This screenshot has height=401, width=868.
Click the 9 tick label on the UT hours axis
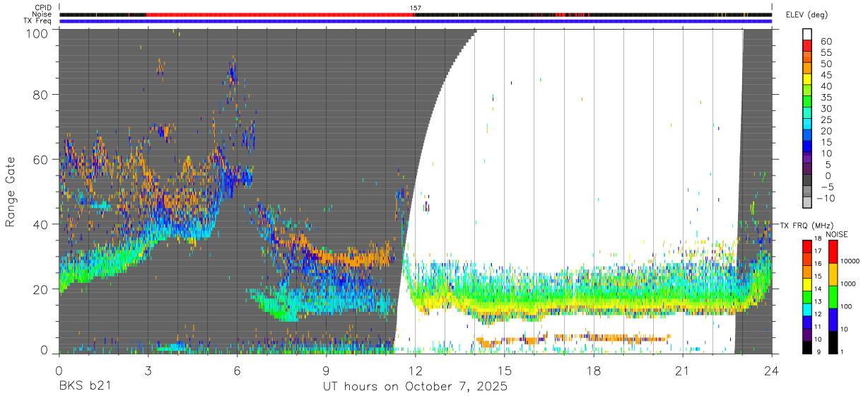(x=326, y=370)
